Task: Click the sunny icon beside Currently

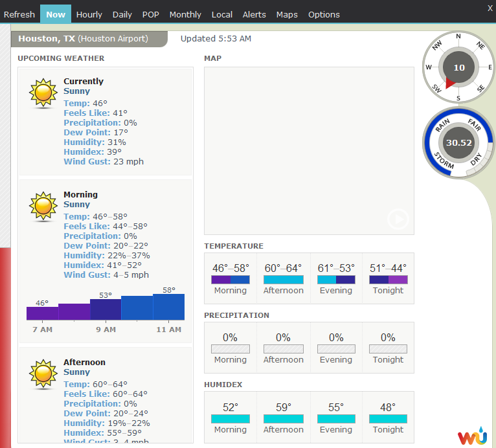Action: click(x=43, y=93)
